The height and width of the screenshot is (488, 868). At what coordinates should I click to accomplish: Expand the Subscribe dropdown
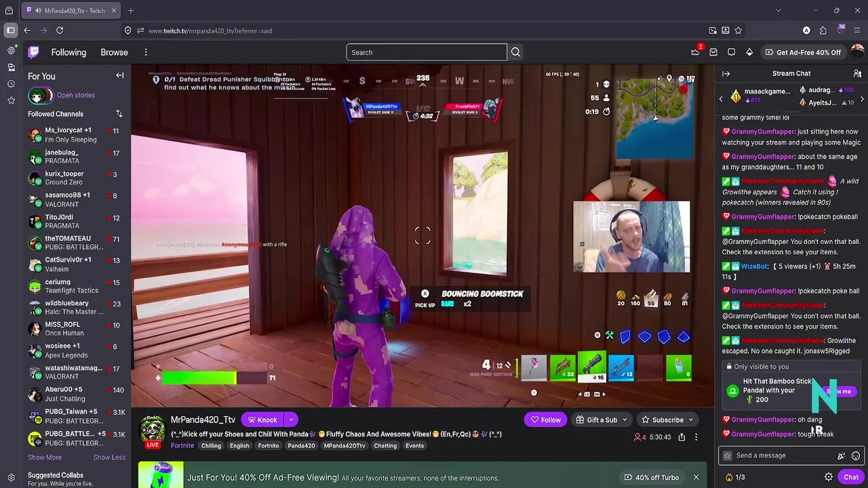690,420
